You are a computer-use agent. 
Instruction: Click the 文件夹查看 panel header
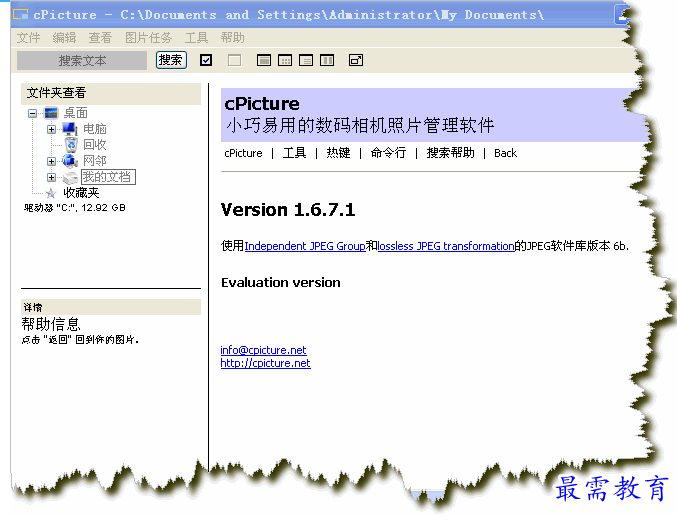pyautogui.click(x=111, y=93)
